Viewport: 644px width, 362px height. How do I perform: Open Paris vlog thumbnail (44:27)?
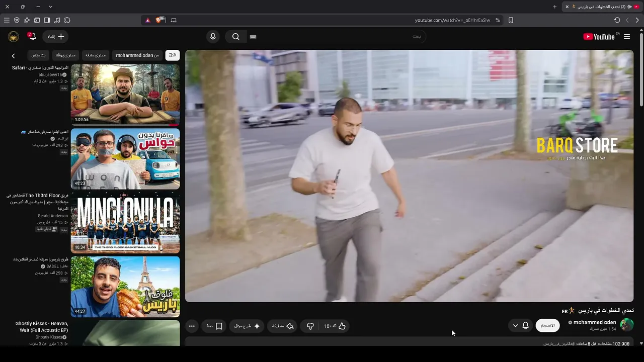125,287
